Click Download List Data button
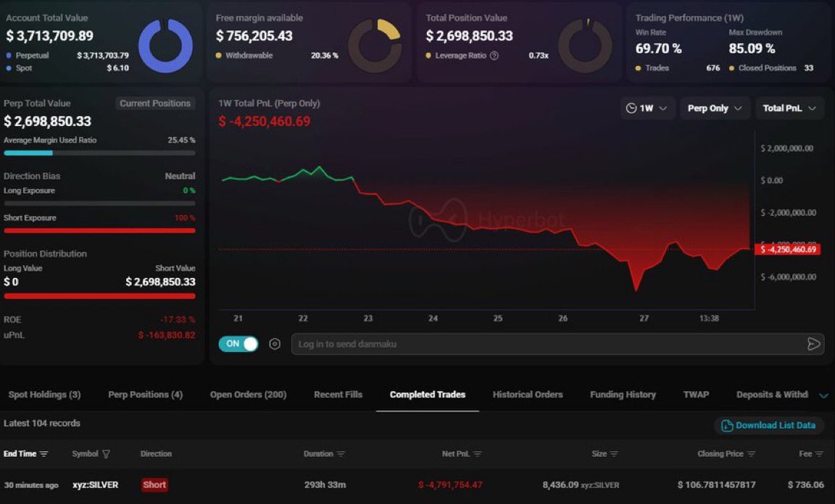 pyautogui.click(x=769, y=425)
